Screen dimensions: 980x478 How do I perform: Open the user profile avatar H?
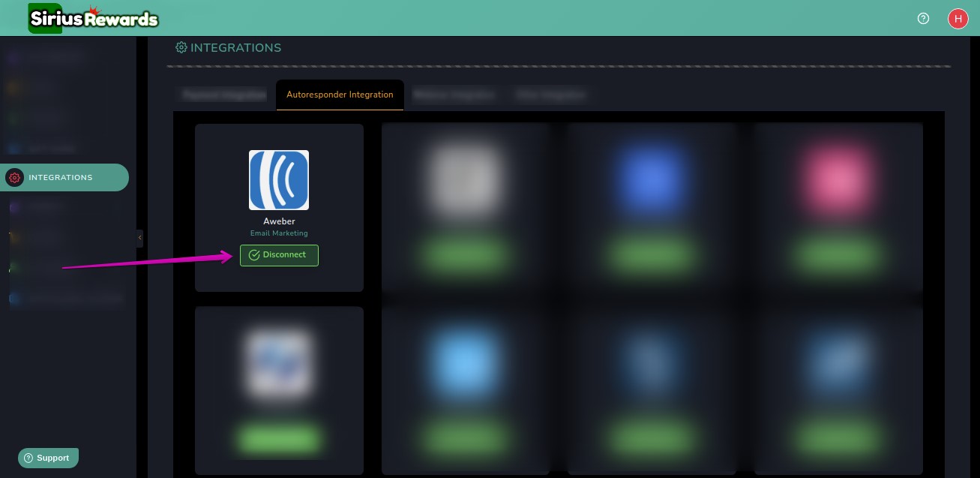(958, 19)
